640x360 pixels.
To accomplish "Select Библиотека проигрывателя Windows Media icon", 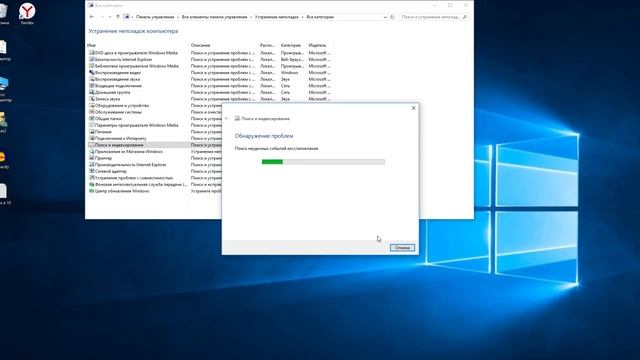I will 91,66.
